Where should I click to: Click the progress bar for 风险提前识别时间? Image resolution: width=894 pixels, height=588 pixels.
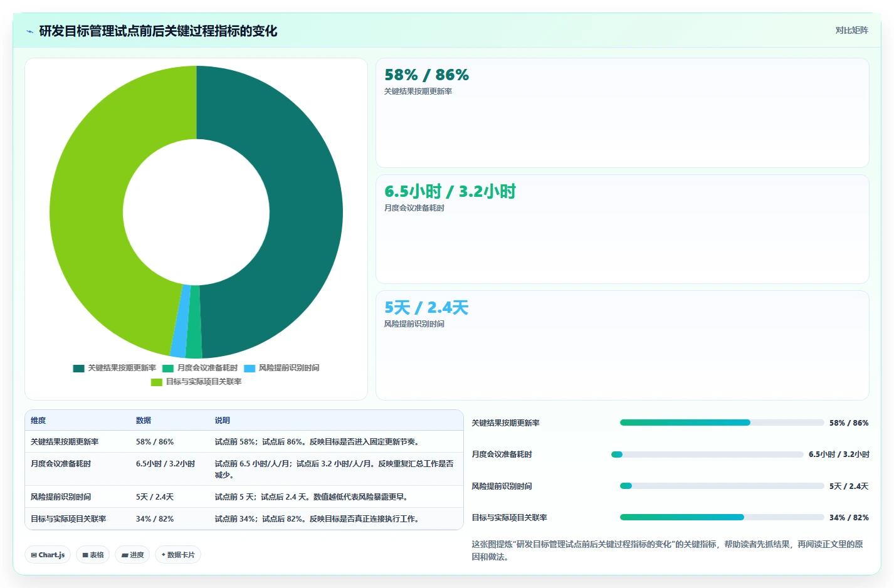pos(722,486)
